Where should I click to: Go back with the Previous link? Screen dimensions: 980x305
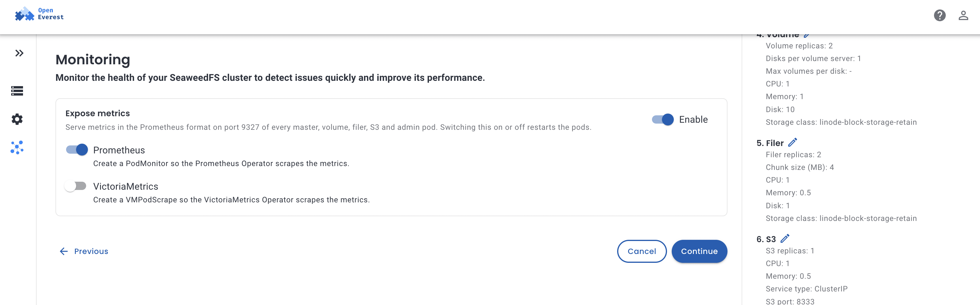pos(84,251)
